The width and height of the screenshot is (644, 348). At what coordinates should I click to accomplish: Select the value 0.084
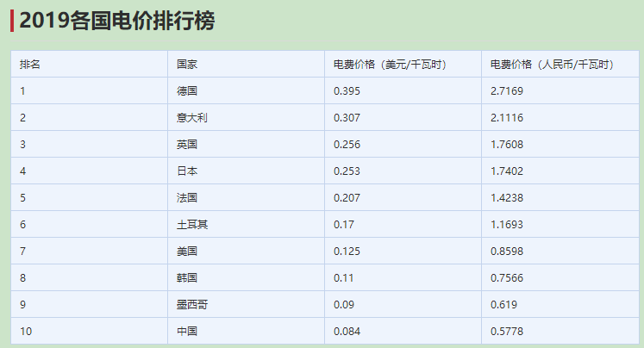347,331
